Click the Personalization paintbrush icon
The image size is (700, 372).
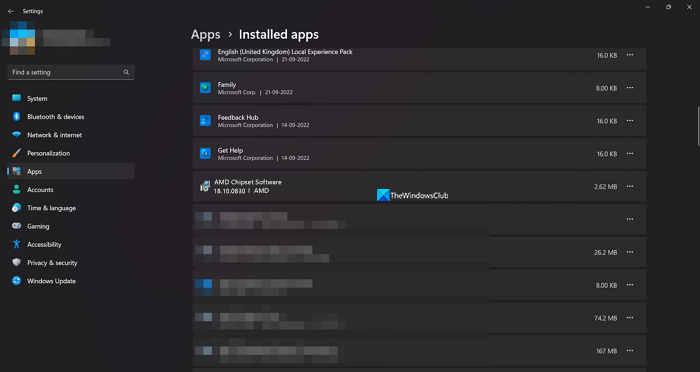click(17, 153)
